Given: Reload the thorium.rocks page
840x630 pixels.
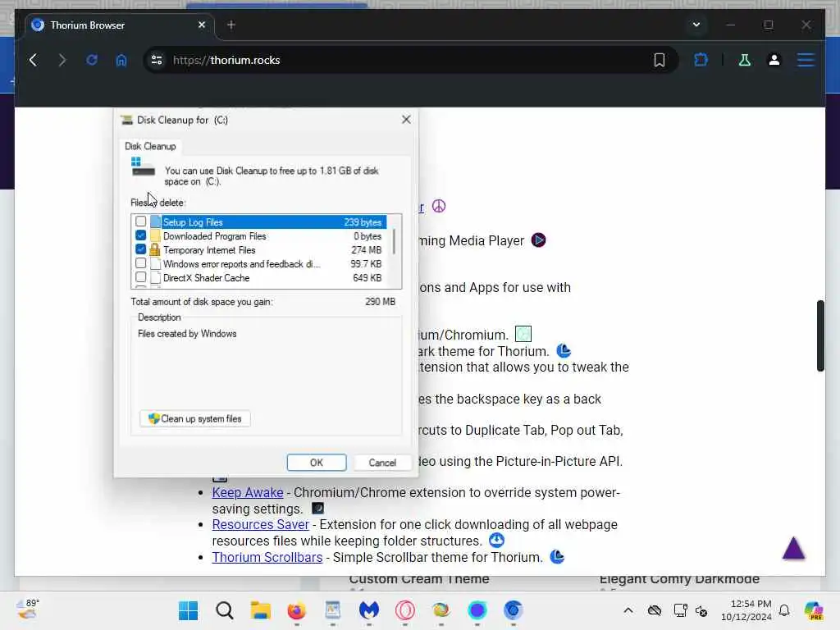Looking at the screenshot, I should (92, 60).
